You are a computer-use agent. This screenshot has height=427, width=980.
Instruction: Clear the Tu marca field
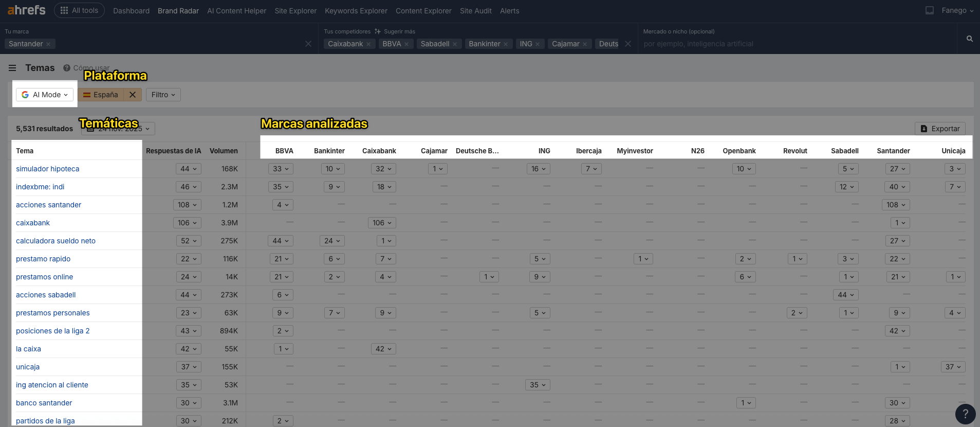pos(308,44)
